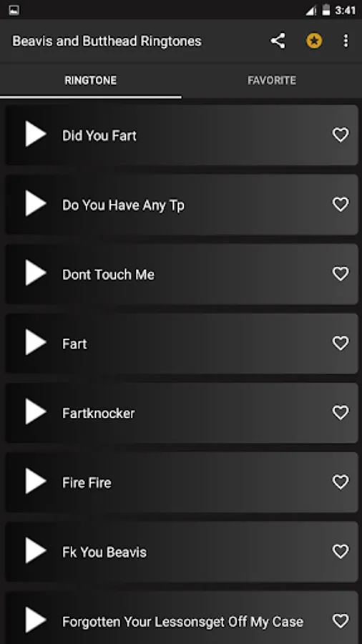The width and height of the screenshot is (362, 644).
Task: Select the RINGTONE tab
Action: tap(91, 80)
